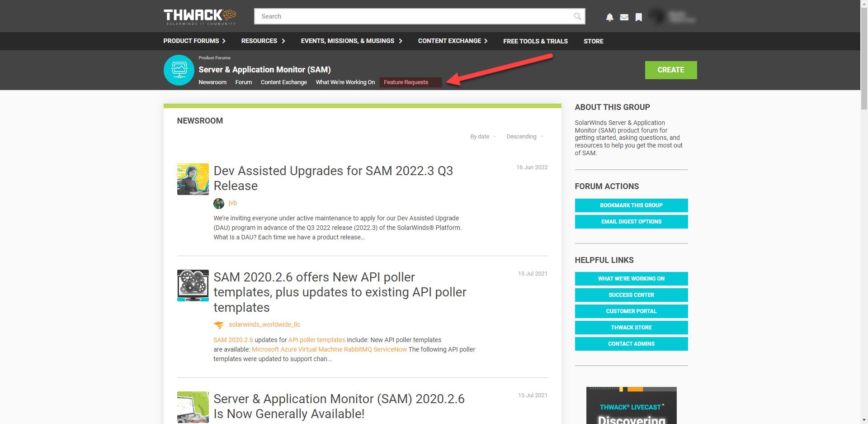
Task: Click Bookmark This Group button
Action: (x=631, y=205)
